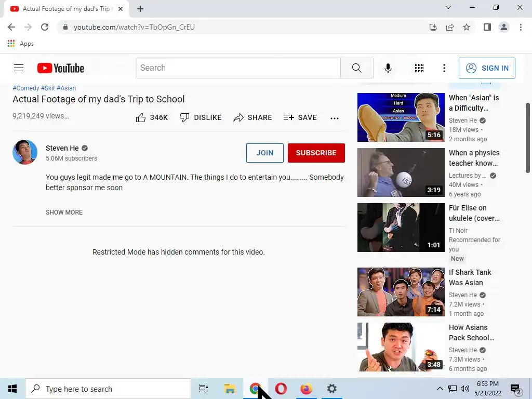Expand description with SHOW MORE

pos(64,212)
